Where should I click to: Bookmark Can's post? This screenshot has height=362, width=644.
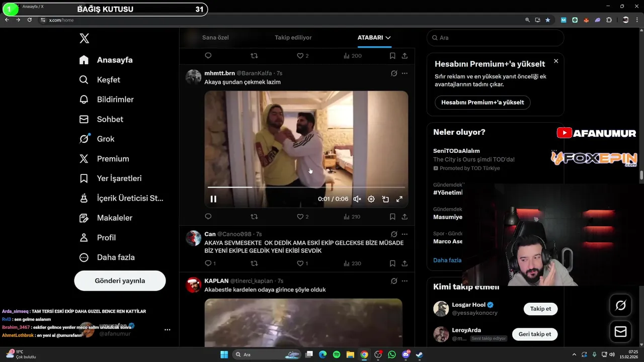point(392,263)
